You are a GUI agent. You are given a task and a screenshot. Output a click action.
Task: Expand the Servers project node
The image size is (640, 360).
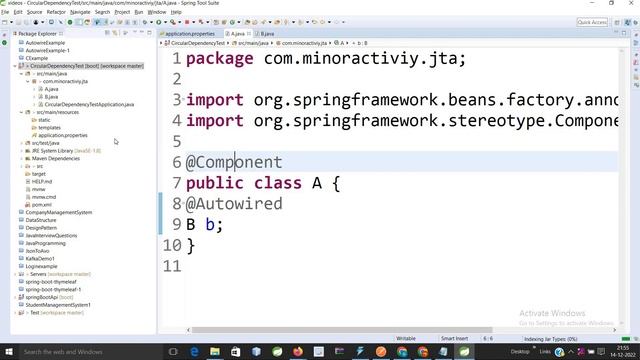tap(15, 274)
